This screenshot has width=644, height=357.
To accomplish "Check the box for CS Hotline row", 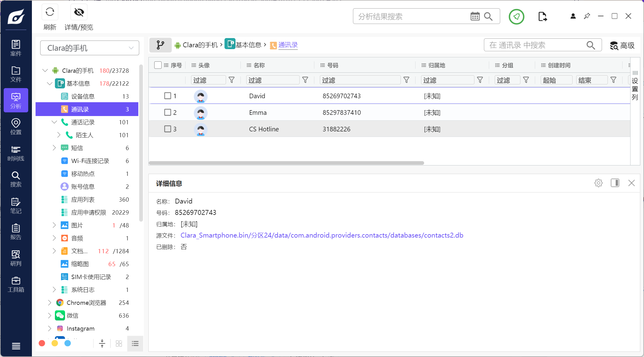I will coord(167,129).
